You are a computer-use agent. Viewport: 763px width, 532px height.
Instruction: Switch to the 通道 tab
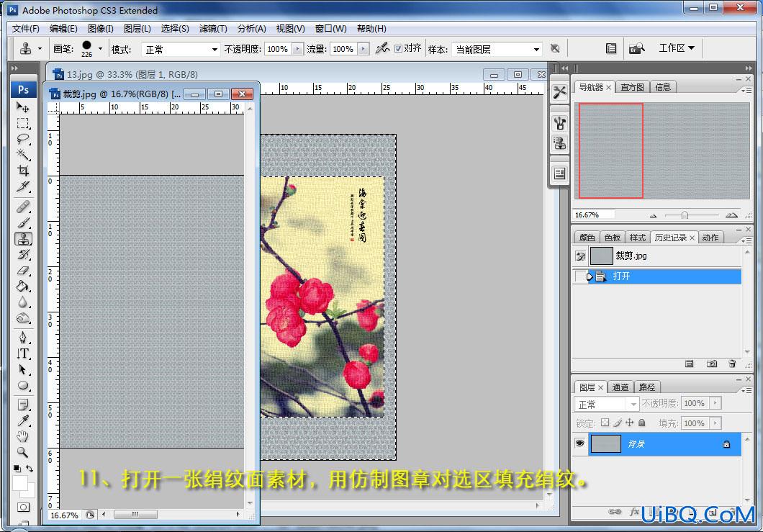[620, 387]
